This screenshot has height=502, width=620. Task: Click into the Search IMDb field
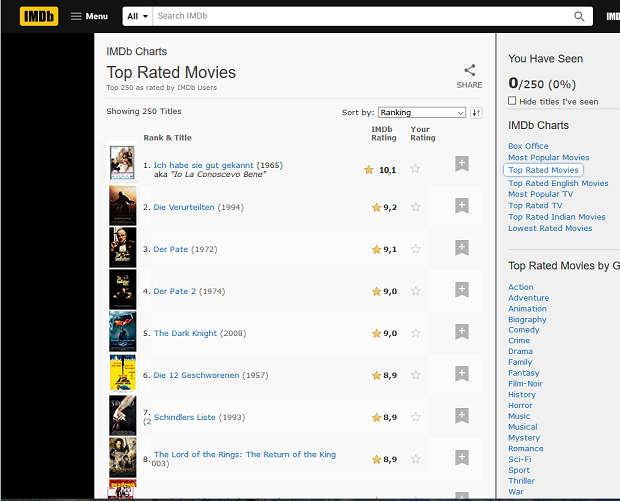click(x=360, y=16)
